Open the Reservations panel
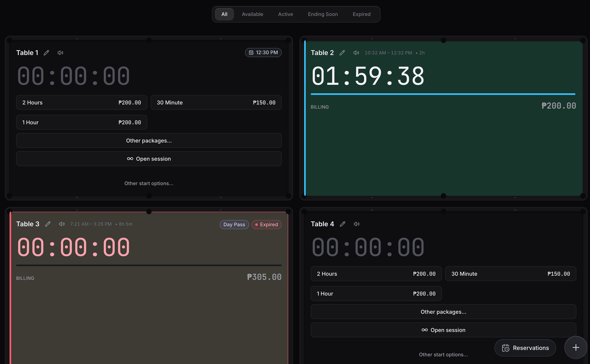The height and width of the screenshot is (364, 590). [x=525, y=348]
